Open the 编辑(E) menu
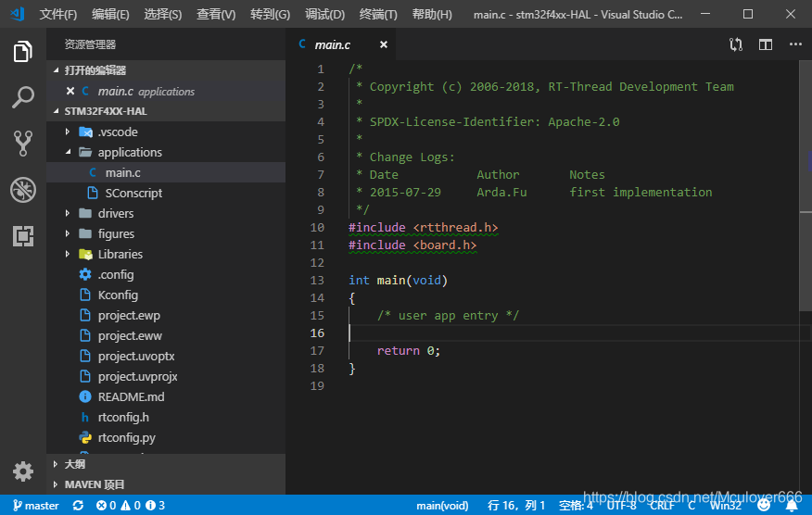 (110, 15)
